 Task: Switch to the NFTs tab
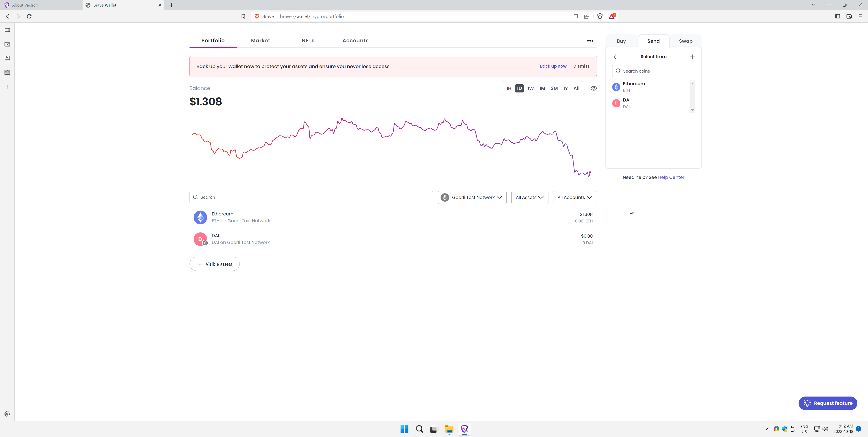click(308, 40)
